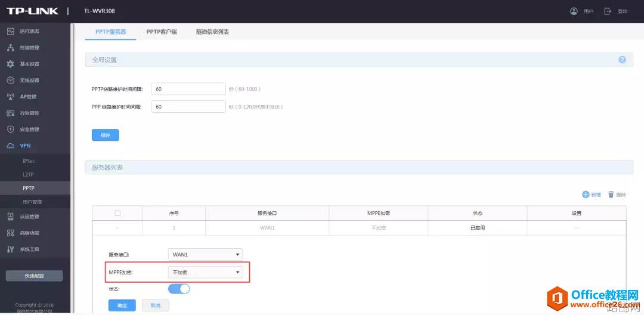The height and width of the screenshot is (315, 644).
Task: Click the 服务接口 column header
Action: pyautogui.click(x=267, y=213)
